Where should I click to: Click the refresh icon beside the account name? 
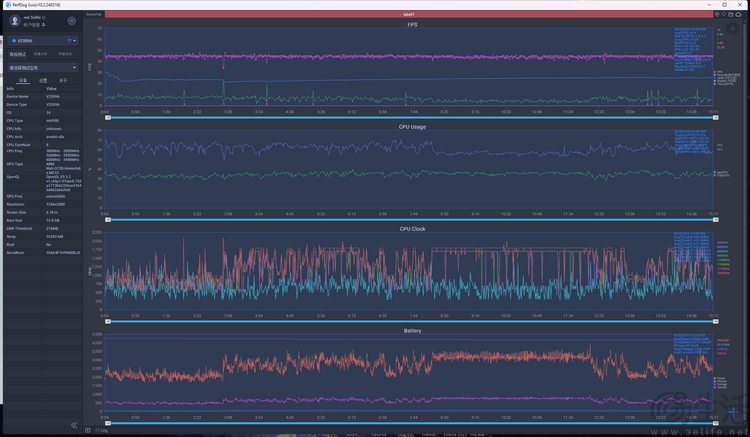44,17
